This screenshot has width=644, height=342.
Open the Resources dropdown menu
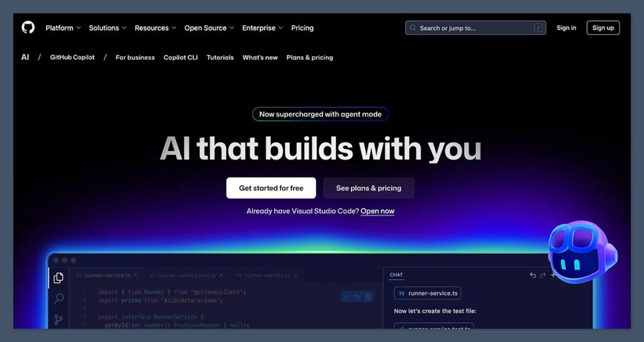click(x=155, y=28)
